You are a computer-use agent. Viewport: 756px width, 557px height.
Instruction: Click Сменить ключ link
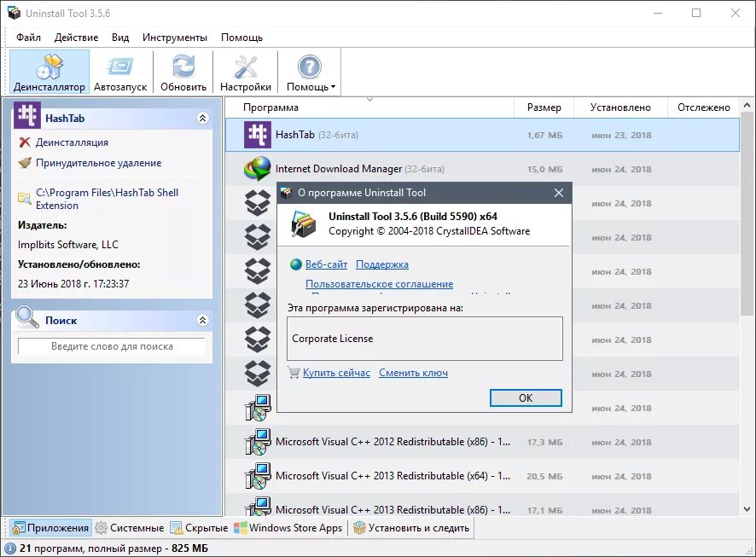(413, 373)
